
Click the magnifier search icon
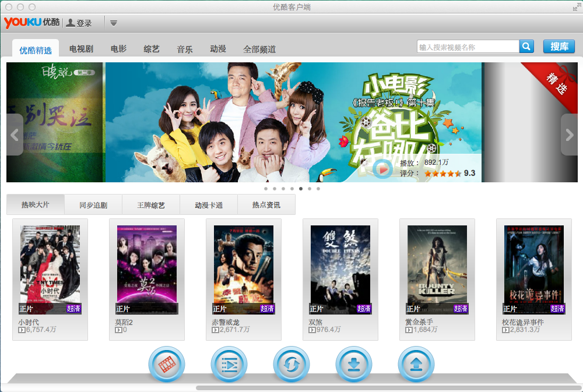(x=526, y=47)
